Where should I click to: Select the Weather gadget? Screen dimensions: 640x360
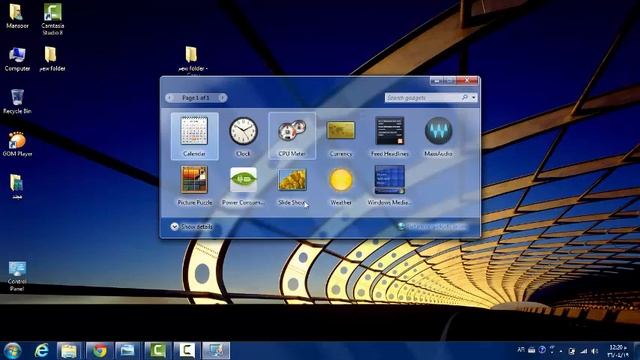pos(341,185)
